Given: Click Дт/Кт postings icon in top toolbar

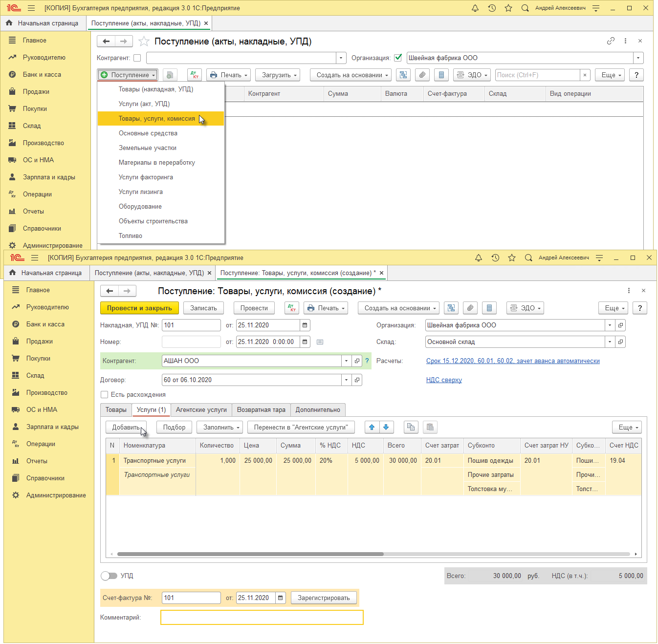Looking at the screenshot, I should [195, 75].
